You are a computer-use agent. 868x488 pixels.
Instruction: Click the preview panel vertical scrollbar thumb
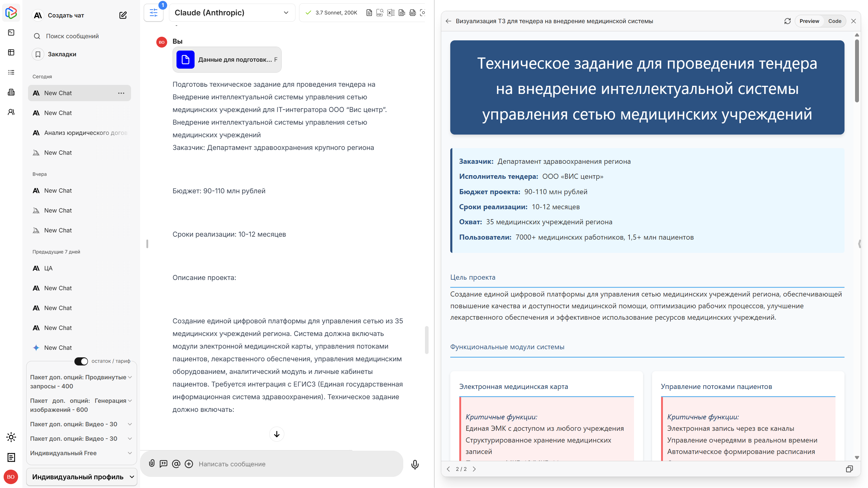[x=857, y=71]
